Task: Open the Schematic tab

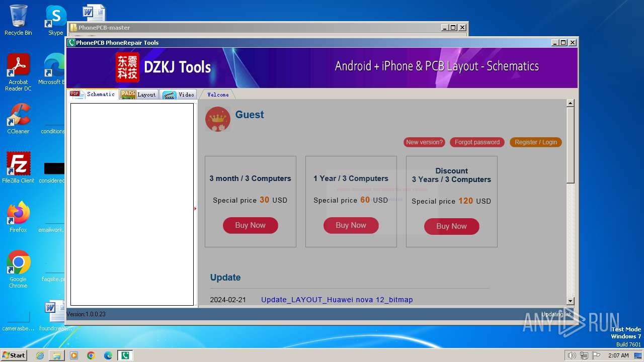Action: point(93,95)
